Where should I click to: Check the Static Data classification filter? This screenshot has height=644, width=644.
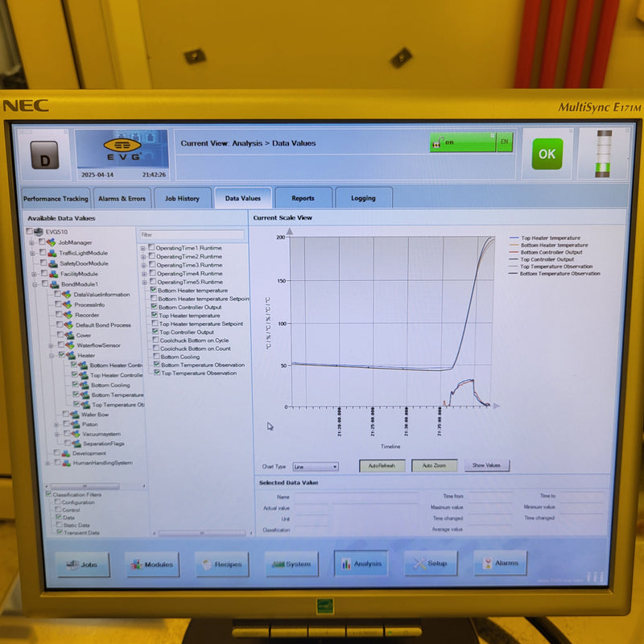58,525
